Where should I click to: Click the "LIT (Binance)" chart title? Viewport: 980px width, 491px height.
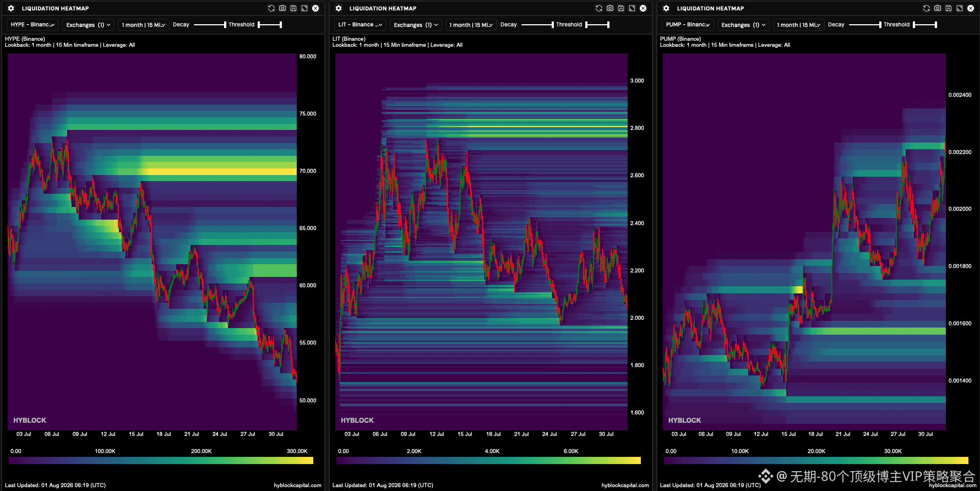[x=349, y=39]
